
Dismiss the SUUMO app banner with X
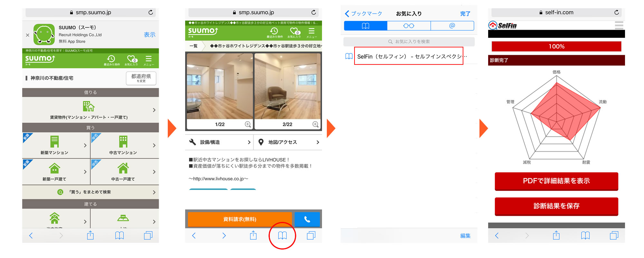[27, 35]
